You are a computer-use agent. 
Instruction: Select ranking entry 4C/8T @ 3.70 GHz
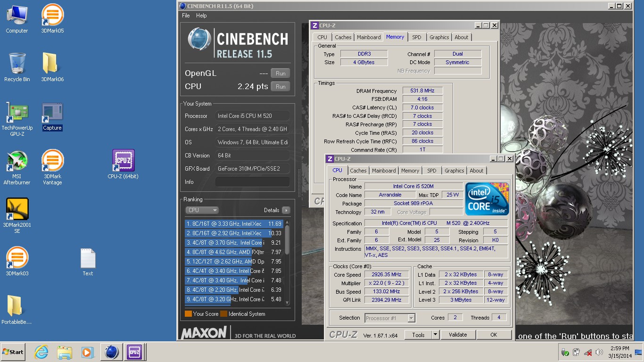click(x=234, y=243)
